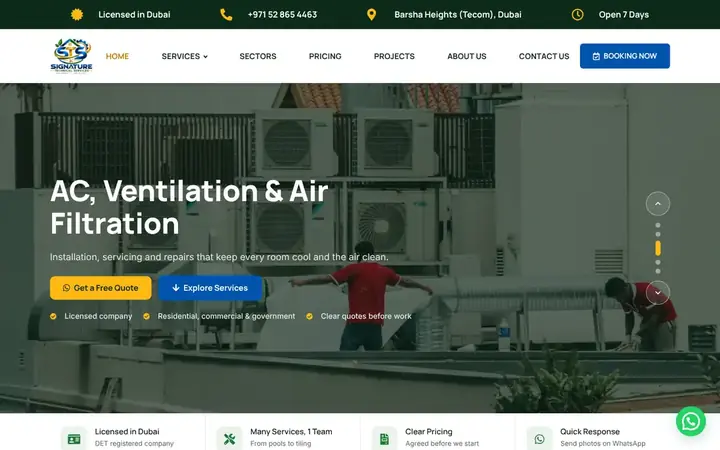Open the Pricing page
Screen dimensions: 720x450
pos(325,56)
